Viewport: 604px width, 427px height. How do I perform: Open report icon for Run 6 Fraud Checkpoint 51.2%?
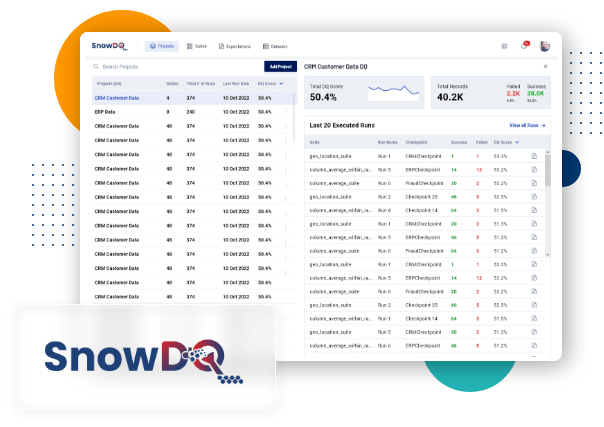(x=534, y=251)
